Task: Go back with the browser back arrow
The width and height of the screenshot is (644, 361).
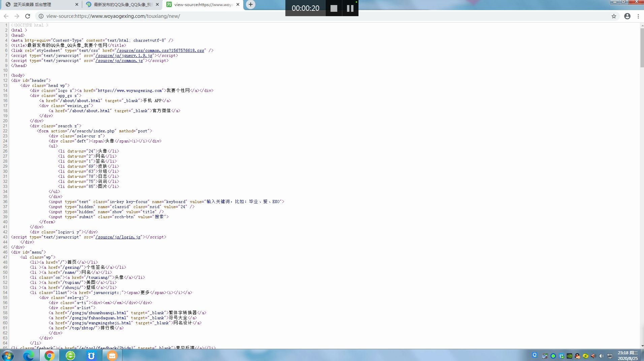Action: click(6, 16)
